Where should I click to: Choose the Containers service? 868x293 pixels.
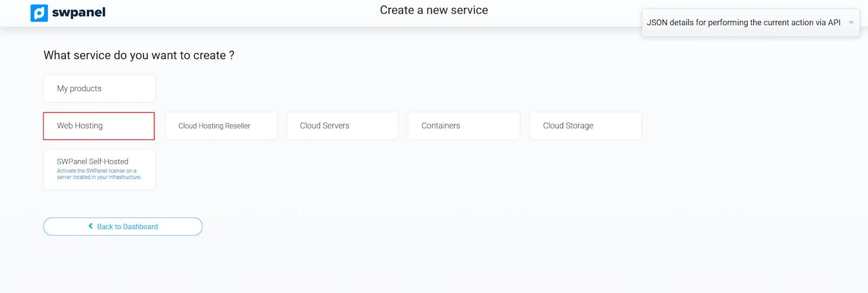[464, 126]
